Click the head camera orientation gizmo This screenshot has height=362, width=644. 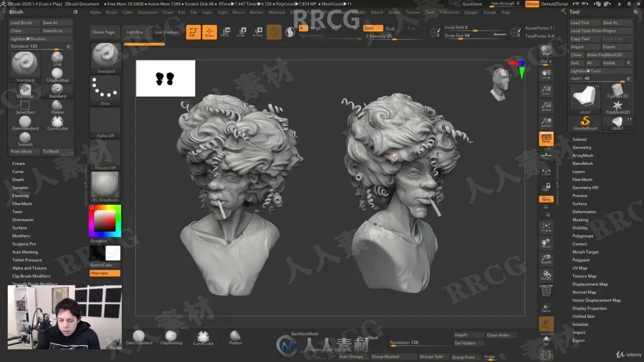501,84
